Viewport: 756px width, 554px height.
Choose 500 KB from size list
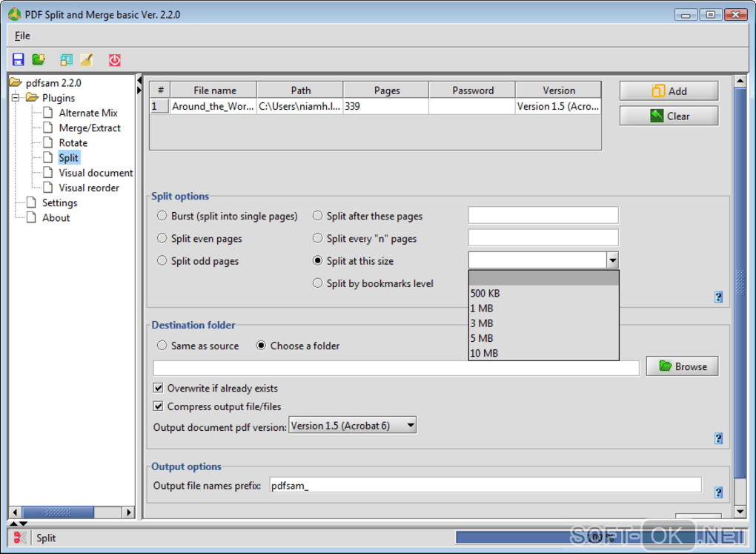pyautogui.click(x=543, y=293)
